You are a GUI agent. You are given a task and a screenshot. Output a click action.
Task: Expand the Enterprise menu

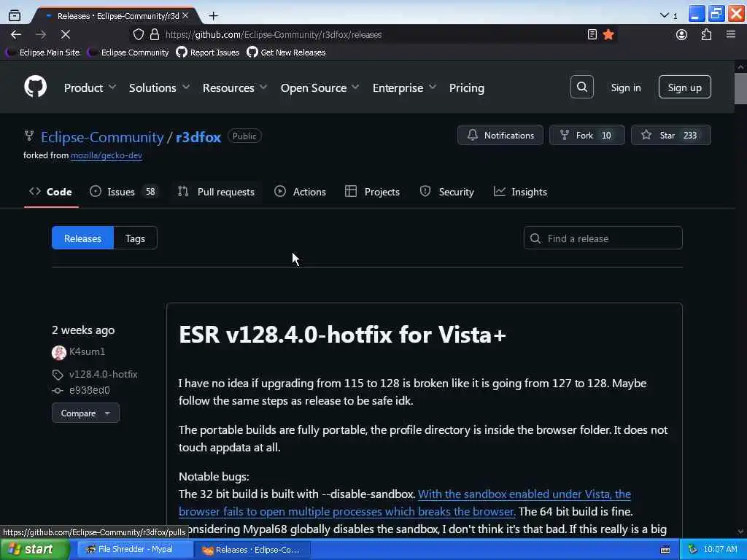click(404, 88)
